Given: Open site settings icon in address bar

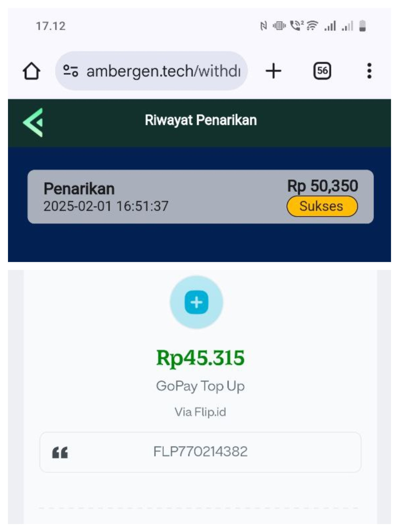Looking at the screenshot, I should coord(70,71).
